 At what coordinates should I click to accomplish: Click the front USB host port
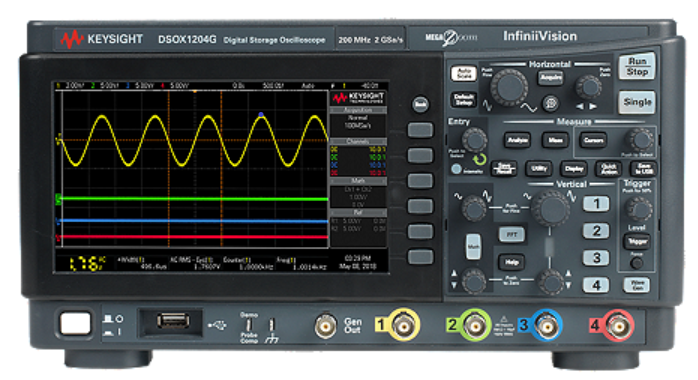[x=174, y=321]
